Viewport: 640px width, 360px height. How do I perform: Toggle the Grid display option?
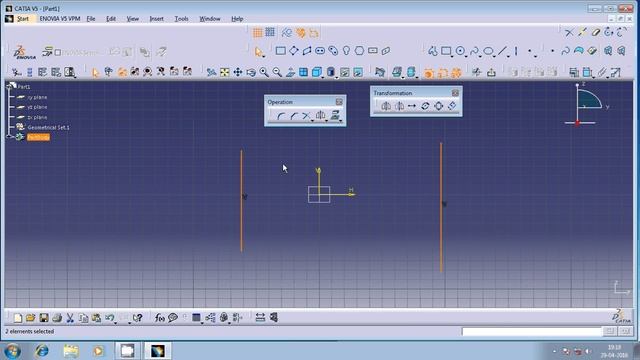point(257,33)
